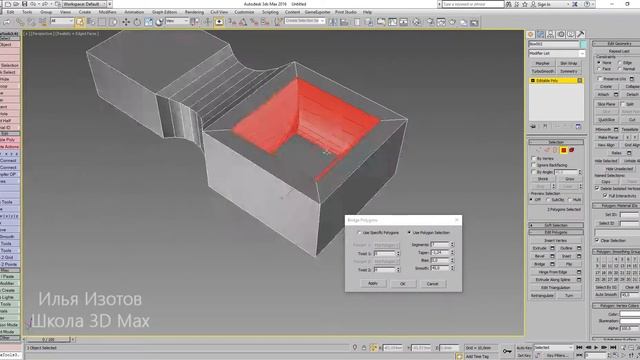
Task: Select the Move tool in main toolbar
Action: coord(126,22)
